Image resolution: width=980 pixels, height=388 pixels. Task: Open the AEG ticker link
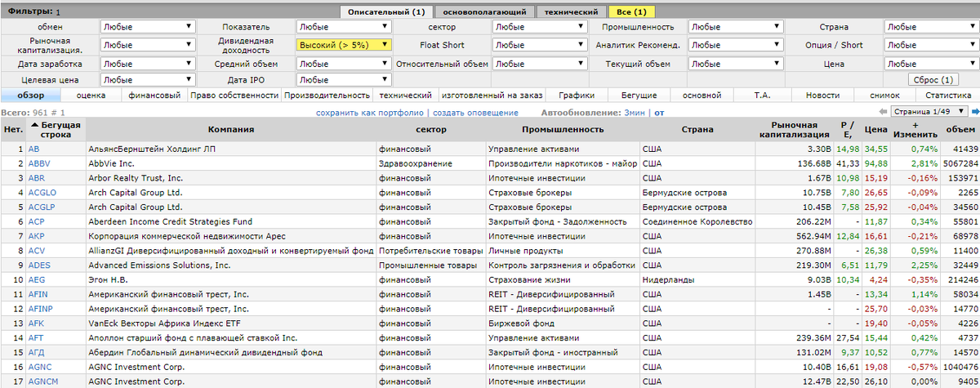tap(36, 280)
